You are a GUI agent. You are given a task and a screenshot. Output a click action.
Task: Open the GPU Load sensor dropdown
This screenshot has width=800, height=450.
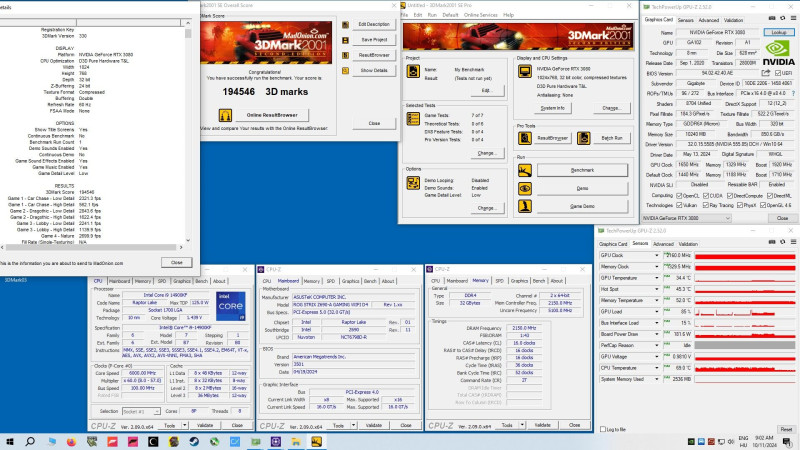(x=657, y=312)
